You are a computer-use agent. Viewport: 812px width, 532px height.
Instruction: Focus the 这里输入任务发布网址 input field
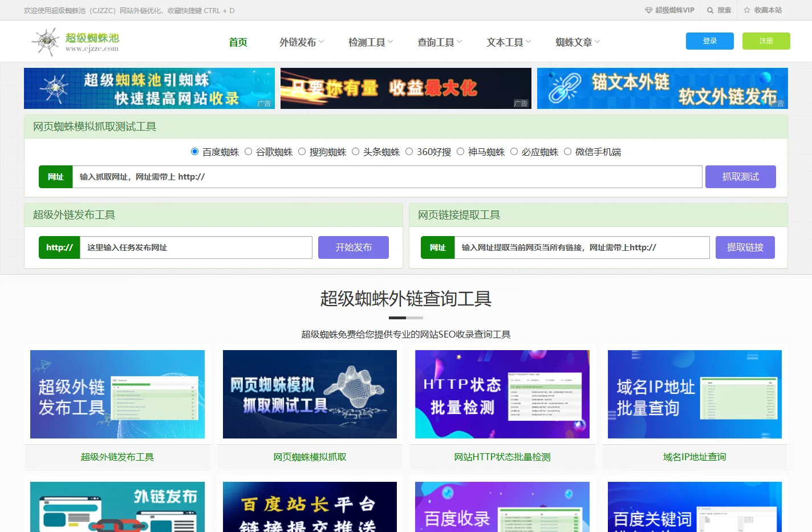point(196,247)
